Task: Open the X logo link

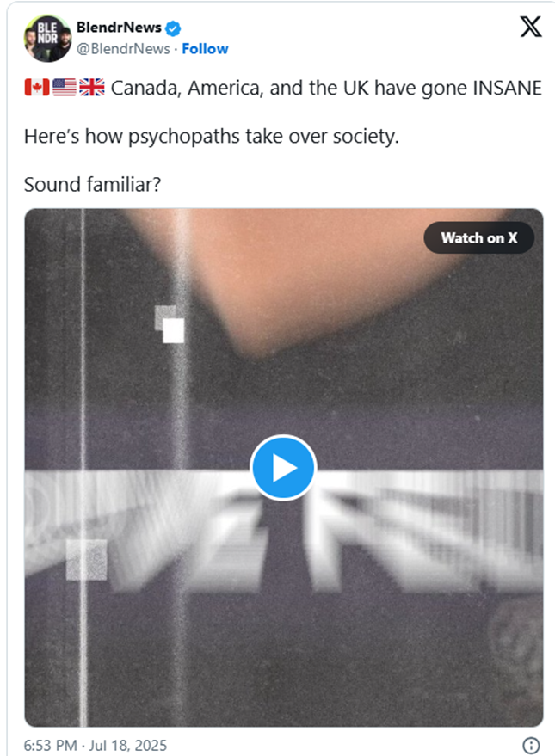Action: [x=531, y=28]
